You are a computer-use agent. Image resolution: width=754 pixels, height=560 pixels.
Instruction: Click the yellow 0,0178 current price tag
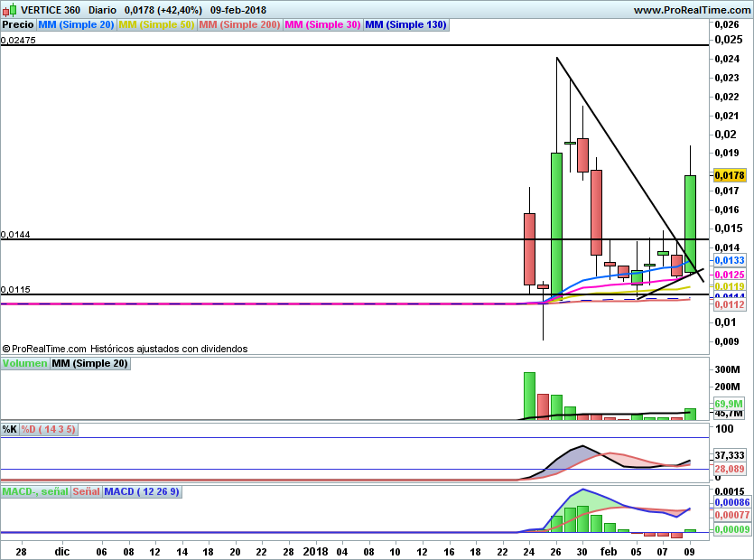click(x=730, y=175)
